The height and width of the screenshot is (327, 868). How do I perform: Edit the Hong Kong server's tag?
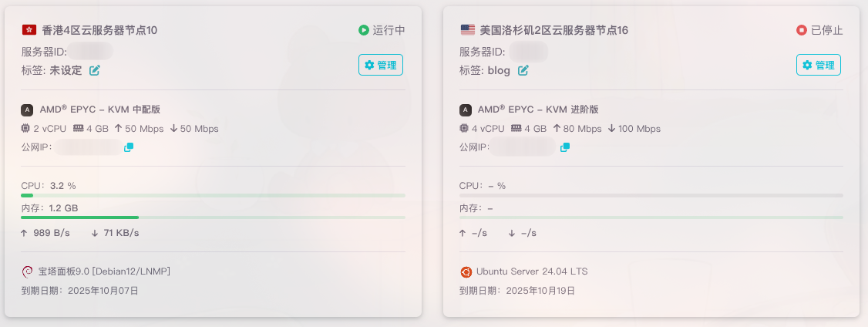95,70
